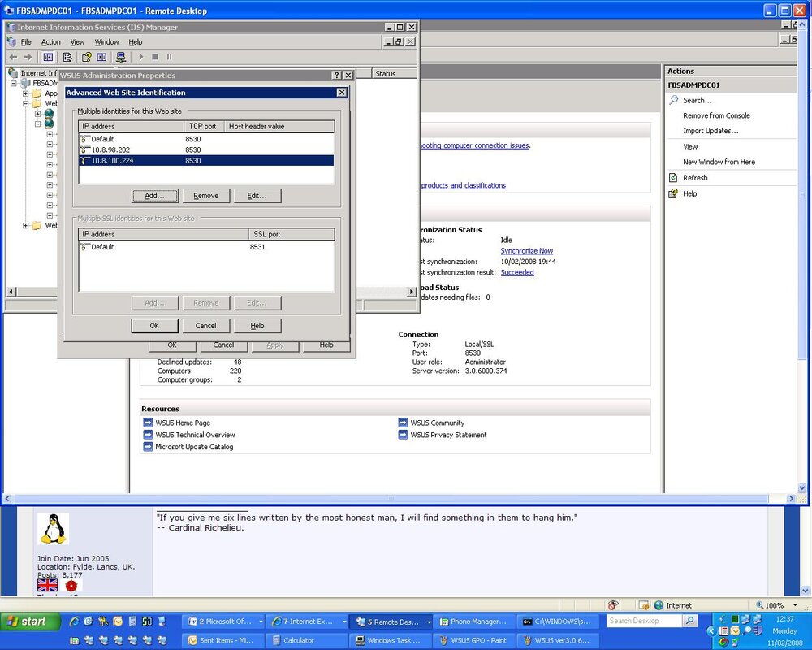Collapse the second web site globe node
Image resolution: width=812 pixels, height=650 pixels.
click(37, 123)
